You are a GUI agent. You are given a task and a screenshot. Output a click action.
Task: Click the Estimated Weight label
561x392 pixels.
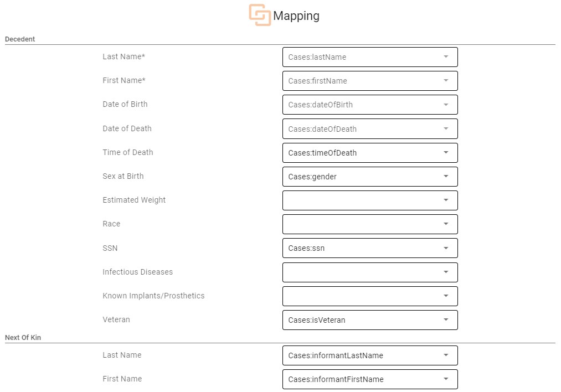pos(134,200)
